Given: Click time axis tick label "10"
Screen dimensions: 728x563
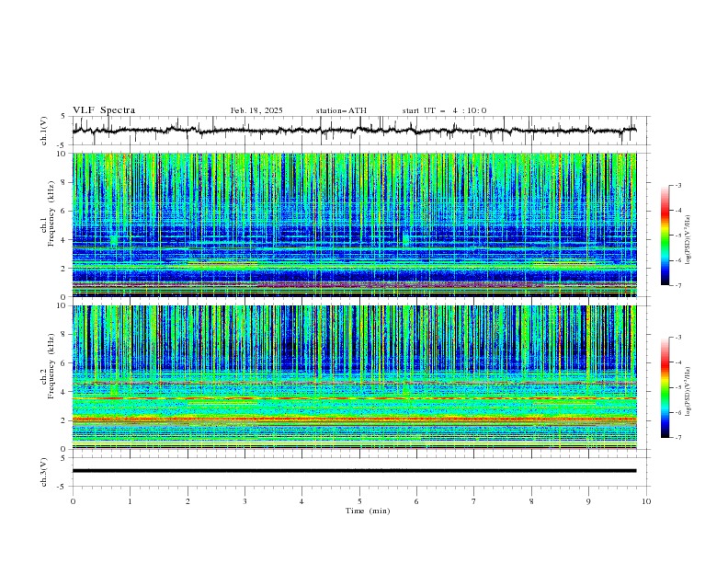Looking at the screenshot, I should 646,501.
